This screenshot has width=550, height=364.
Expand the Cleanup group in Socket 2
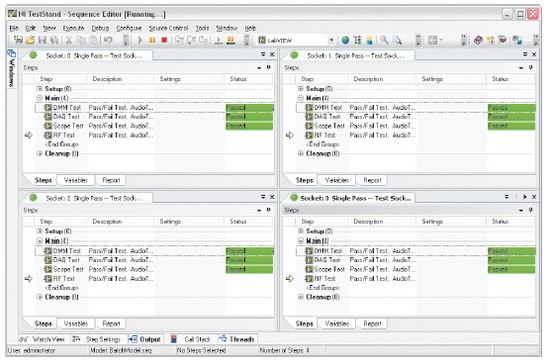[x=40, y=297]
